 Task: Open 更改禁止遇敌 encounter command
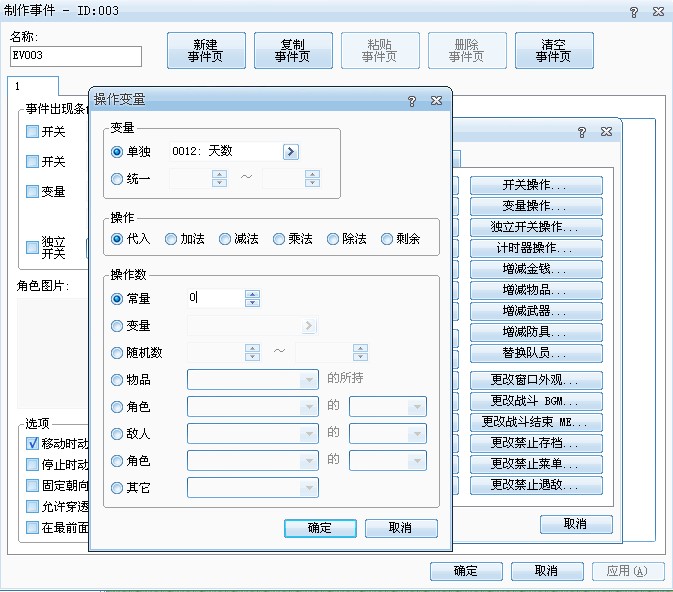point(536,486)
